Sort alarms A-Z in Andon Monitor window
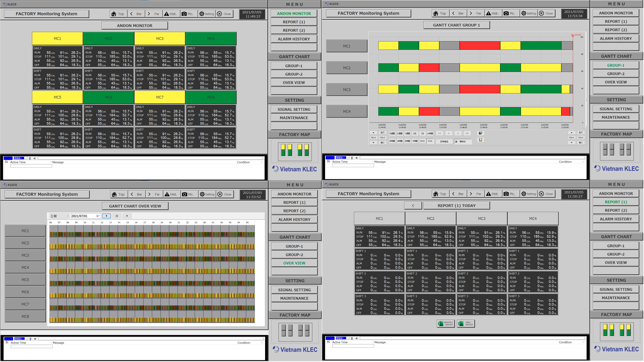 point(7,162)
